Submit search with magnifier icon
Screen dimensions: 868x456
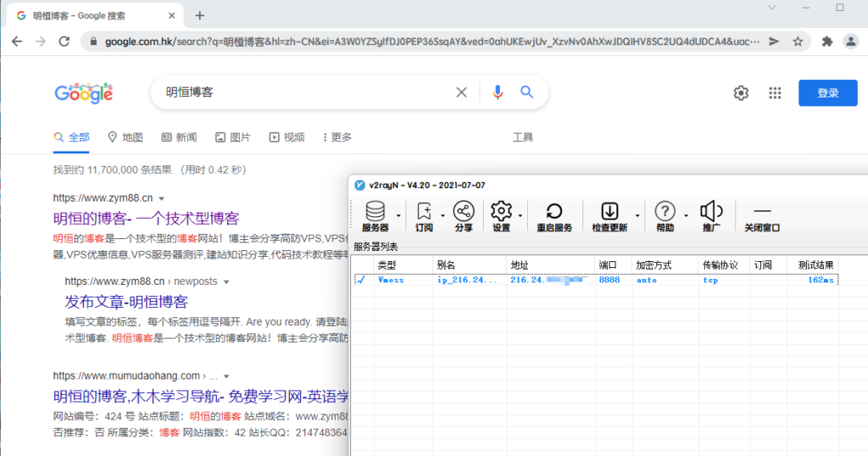[x=526, y=92]
